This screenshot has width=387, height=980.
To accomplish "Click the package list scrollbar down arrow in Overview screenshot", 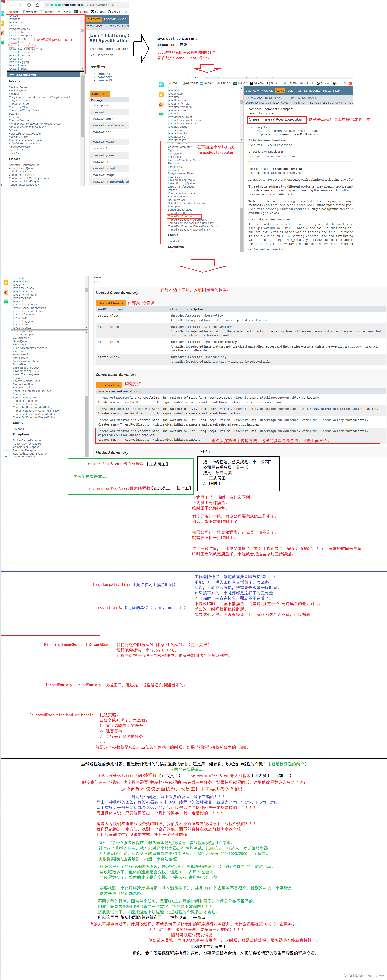I will 82,68.
